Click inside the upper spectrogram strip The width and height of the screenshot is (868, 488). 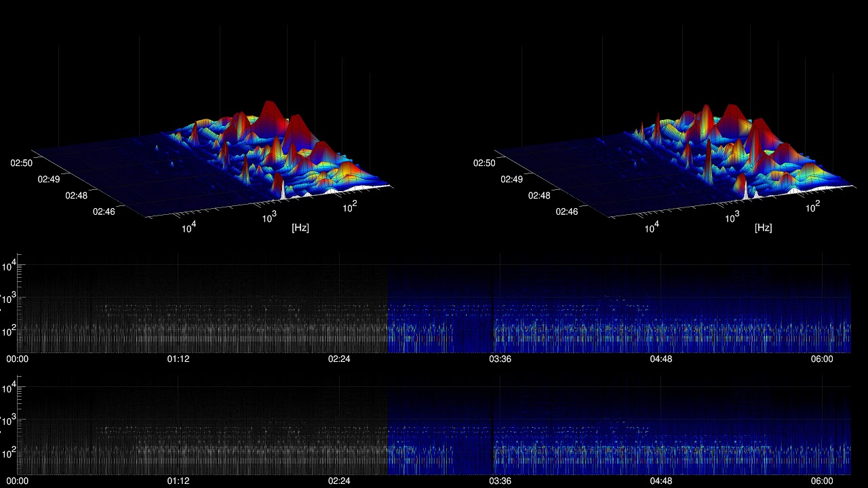point(435,303)
